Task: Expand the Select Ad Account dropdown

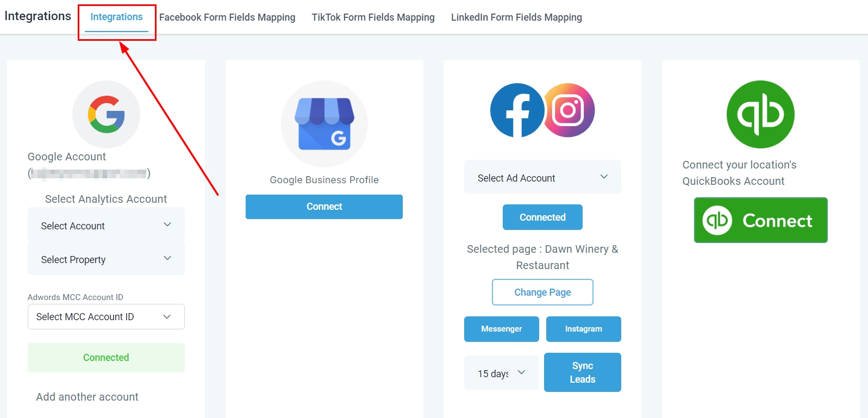Action: (x=542, y=178)
